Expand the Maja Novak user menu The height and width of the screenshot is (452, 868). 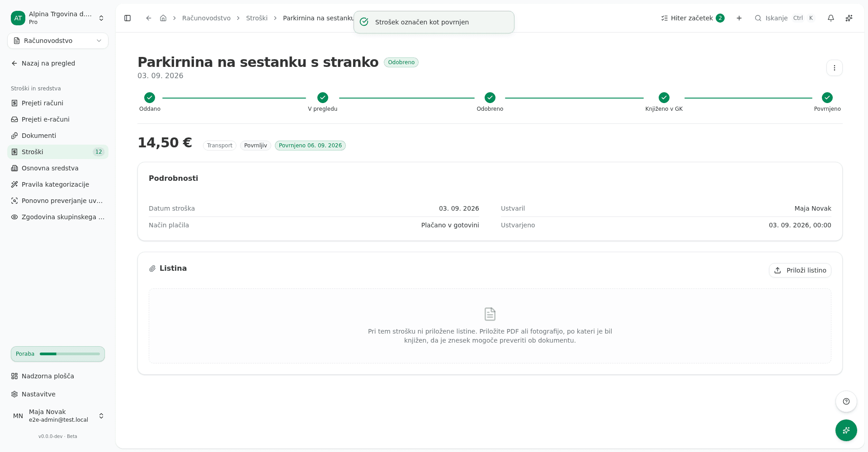(58, 416)
